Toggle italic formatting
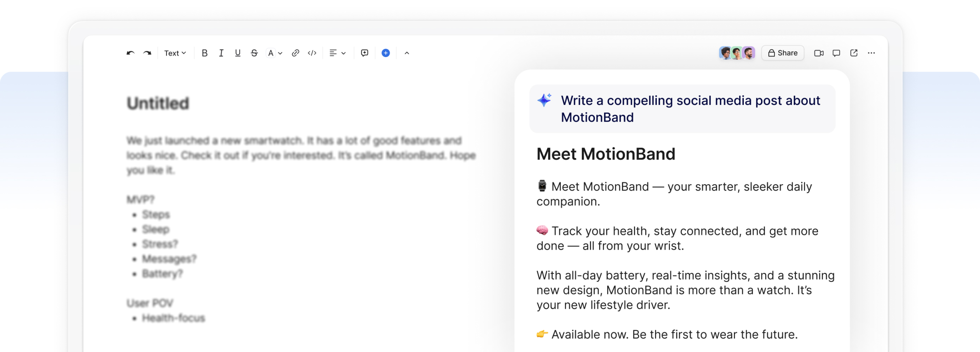The image size is (980, 352). tap(221, 53)
